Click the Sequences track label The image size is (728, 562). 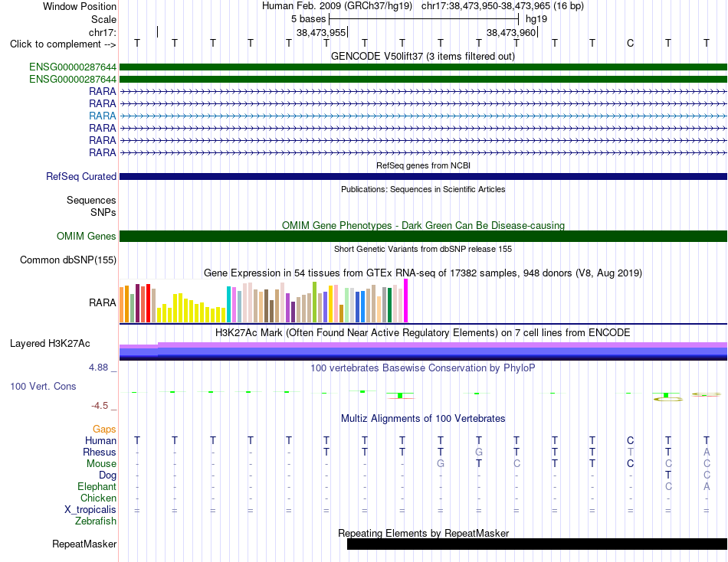click(x=91, y=200)
